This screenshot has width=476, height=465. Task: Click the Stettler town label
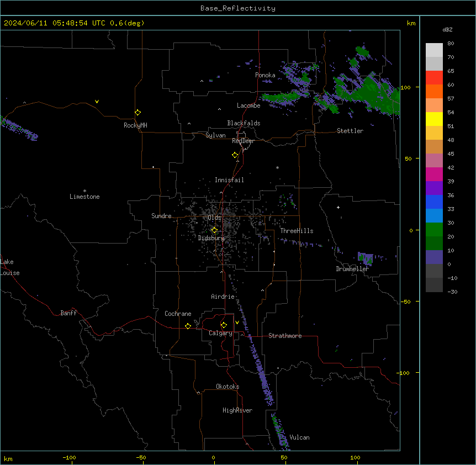tap(350, 131)
